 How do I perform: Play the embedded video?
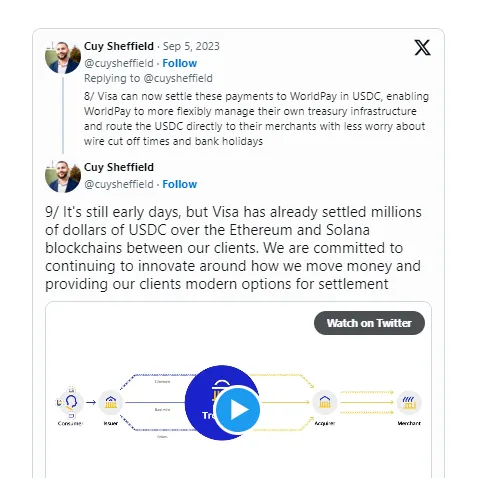point(238,410)
